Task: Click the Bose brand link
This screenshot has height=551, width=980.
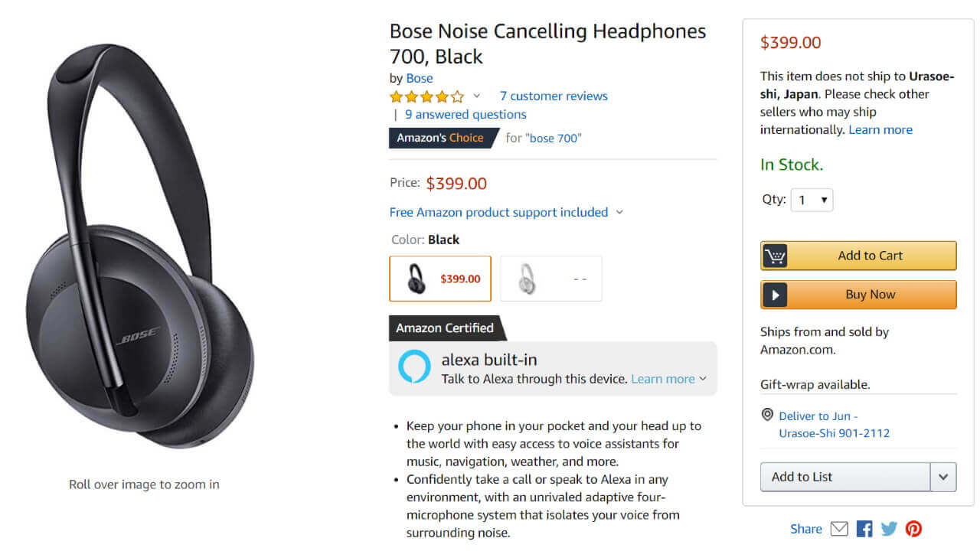Action: tap(420, 78)
